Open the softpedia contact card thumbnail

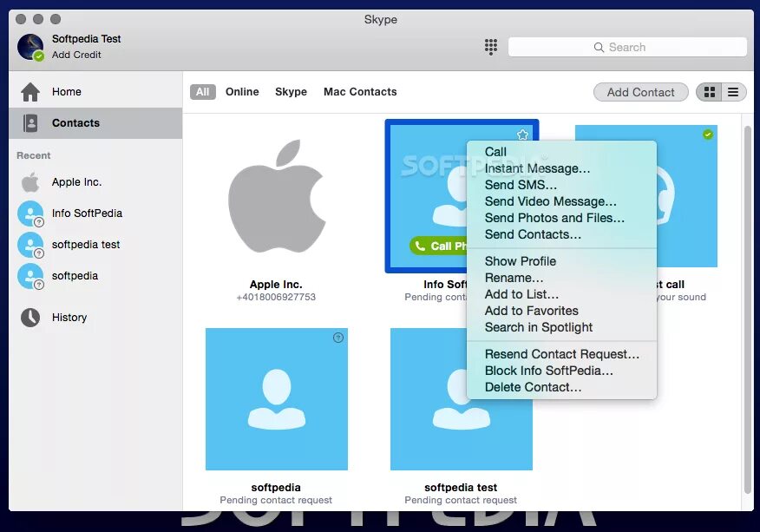(x=276, y=399)
